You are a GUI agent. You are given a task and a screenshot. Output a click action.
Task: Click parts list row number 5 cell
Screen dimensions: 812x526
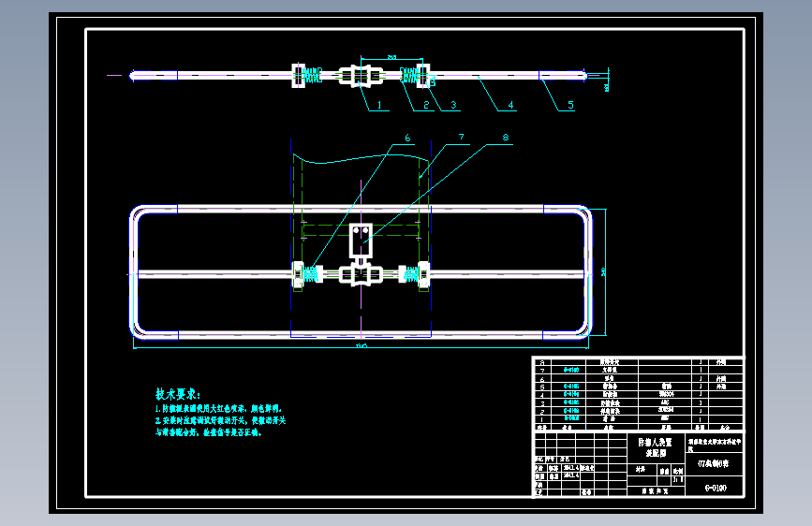(x=542, y=387)
